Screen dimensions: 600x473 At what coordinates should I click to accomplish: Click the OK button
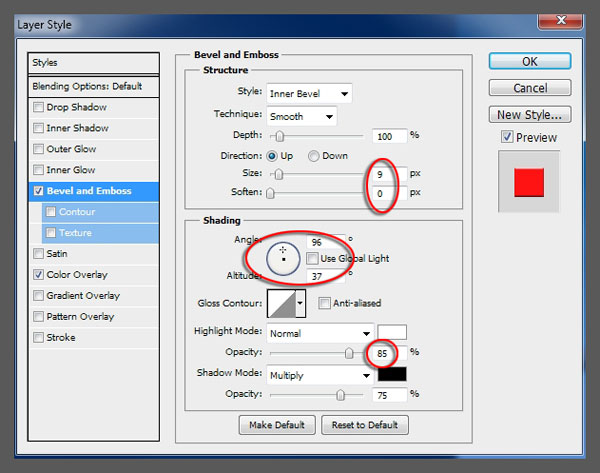coord(530,62)
